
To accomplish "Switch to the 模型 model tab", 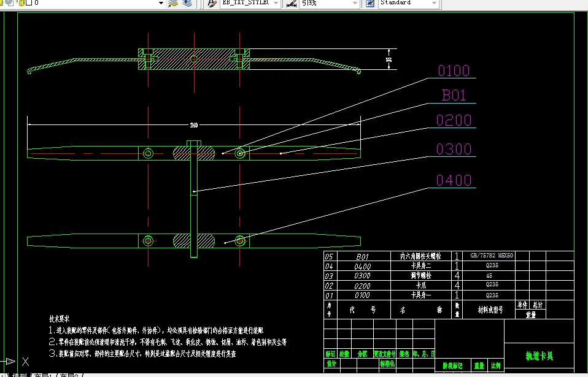I will click(x=19, y=375).
